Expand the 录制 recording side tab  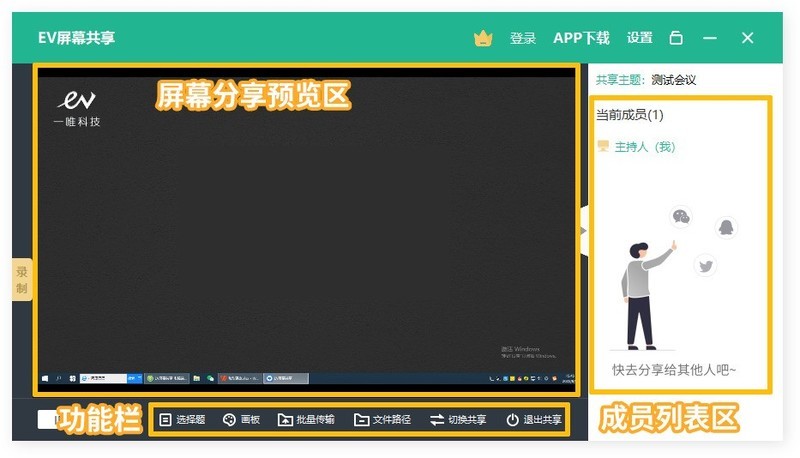click(22, 279)
